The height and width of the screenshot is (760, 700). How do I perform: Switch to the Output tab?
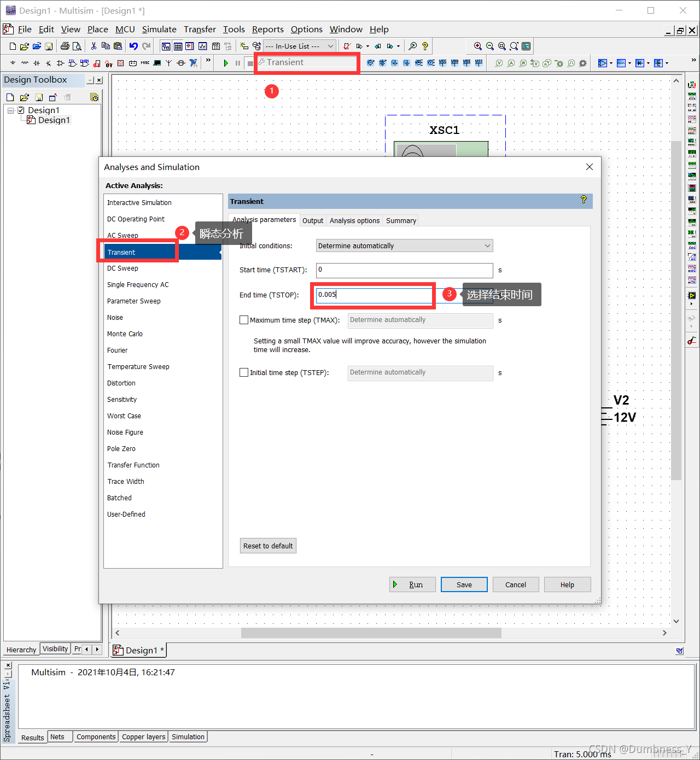[x=313, y=220]
